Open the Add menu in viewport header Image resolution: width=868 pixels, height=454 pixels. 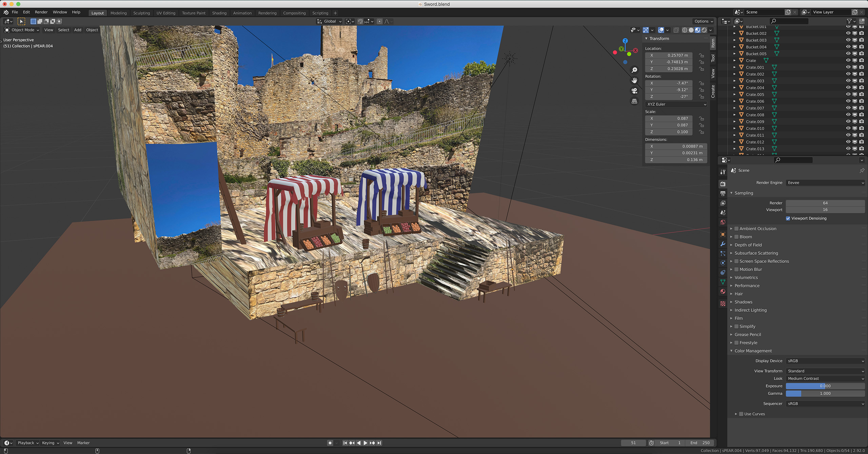click(78, 30)
